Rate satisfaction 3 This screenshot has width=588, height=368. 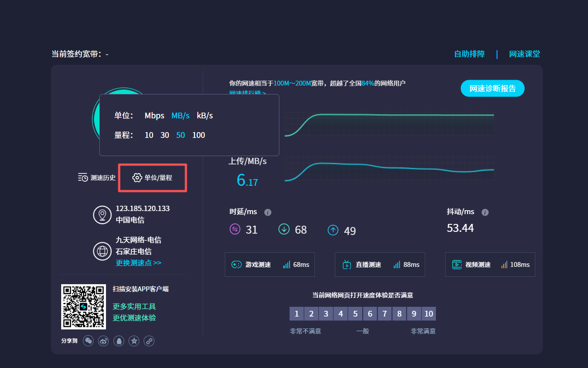pyautogui.click(x=326, y=314)
